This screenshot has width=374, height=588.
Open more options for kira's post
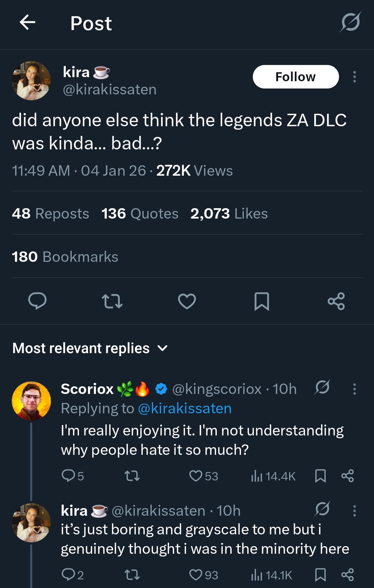354,77
